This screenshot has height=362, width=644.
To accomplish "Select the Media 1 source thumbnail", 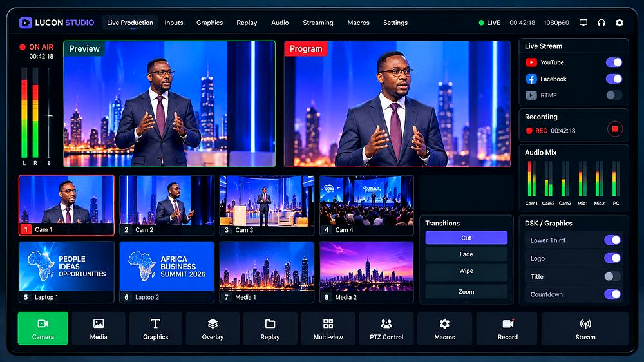I will [267, 272].
